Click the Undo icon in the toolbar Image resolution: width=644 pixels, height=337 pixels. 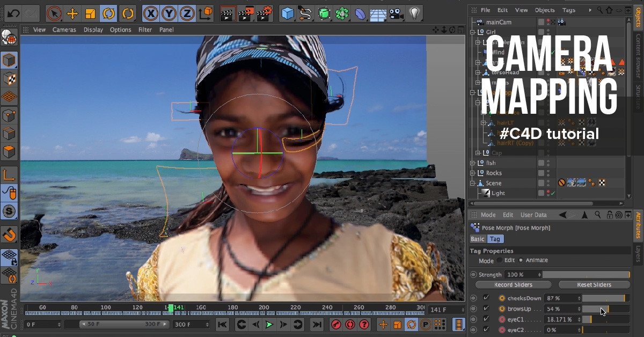(x=14, y=12)
